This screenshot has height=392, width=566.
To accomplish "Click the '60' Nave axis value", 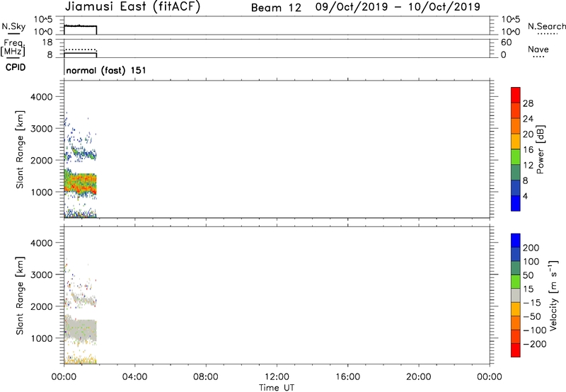I will pos(506,42).
